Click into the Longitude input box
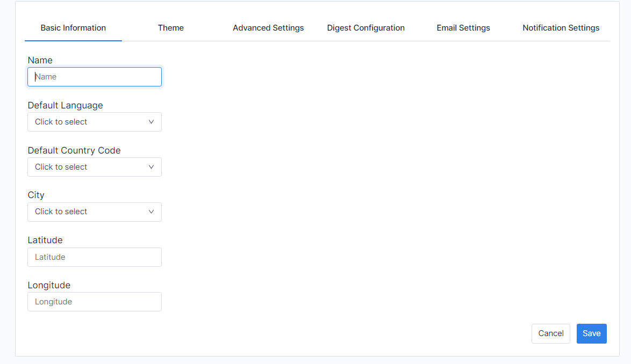Image resolution: width=631 pixels, height=364 pixels. point(95,302)
